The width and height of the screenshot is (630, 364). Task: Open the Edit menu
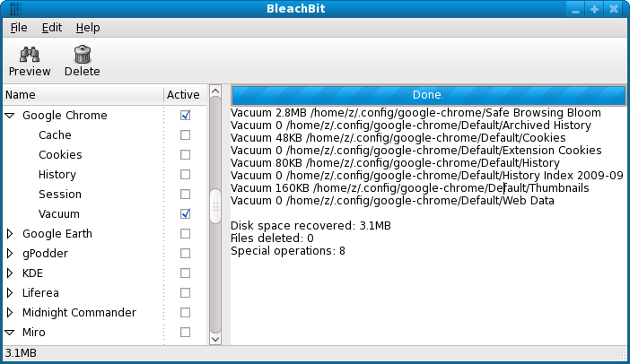(51, 28)
